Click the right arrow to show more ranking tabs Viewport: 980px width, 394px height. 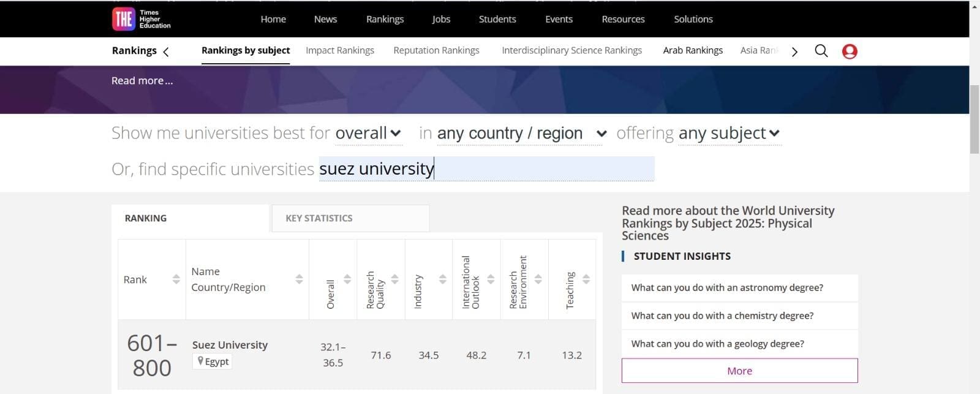coord(794,51)
